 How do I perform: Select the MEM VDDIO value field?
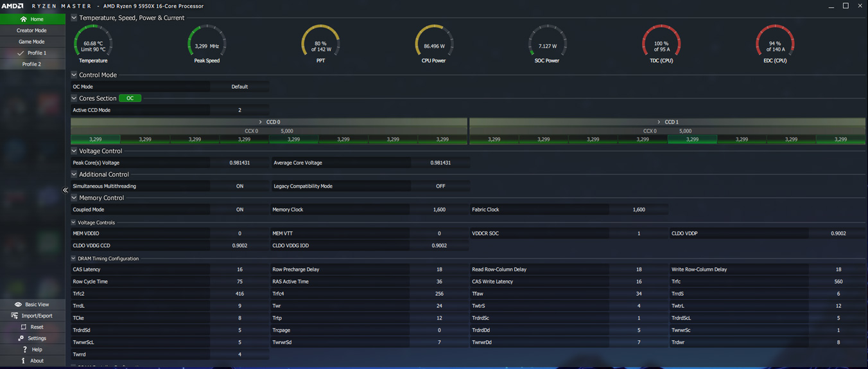239,233
